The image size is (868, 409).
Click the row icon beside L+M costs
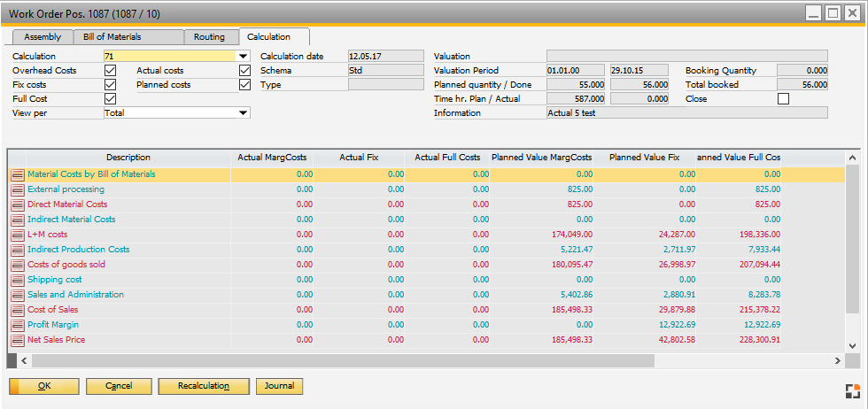click(18, 235)
